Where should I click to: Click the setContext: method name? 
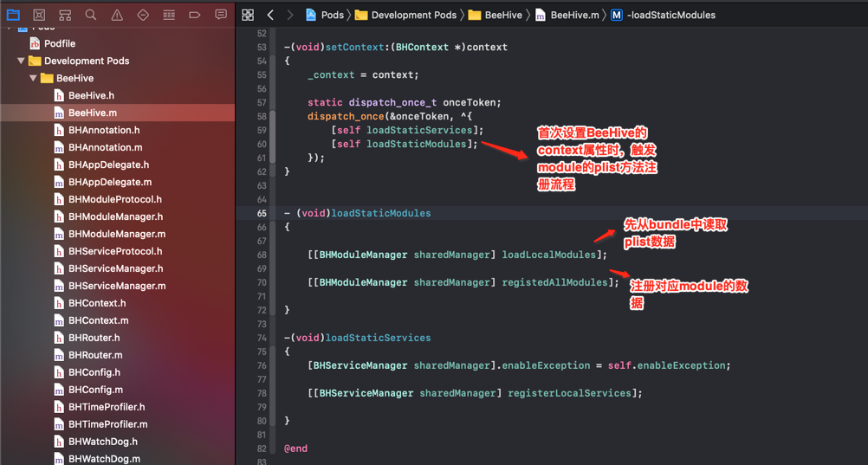[x=357, y=47]
